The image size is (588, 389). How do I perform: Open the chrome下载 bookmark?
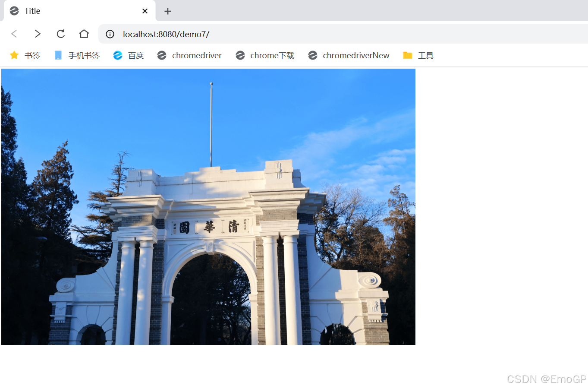point(265,55)
